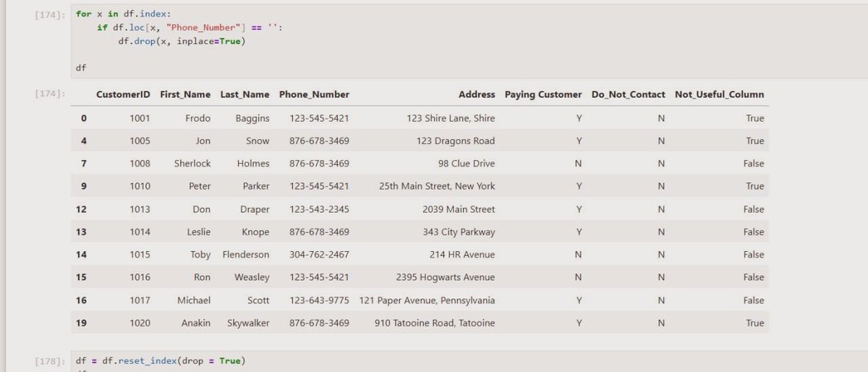This screenshot has width=868, height=372.
Task: Click the last name Scott
Action: point(258,300)
